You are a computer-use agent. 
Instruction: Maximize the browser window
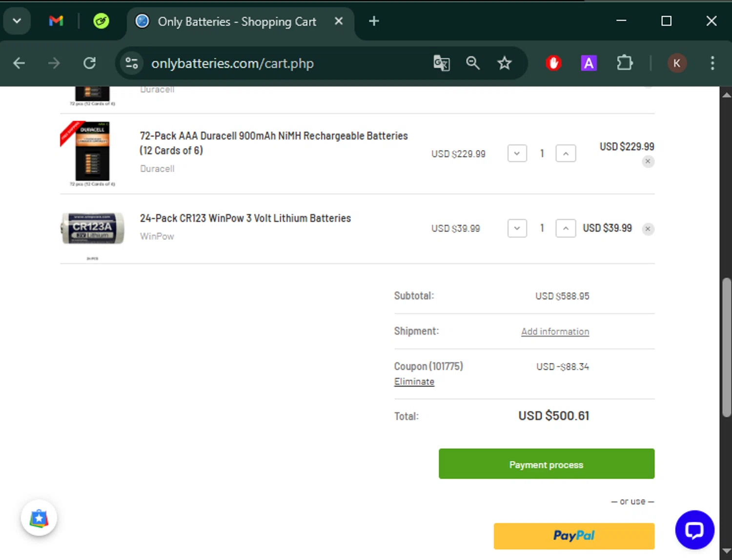pyautogui.click(x=666, y=21)
